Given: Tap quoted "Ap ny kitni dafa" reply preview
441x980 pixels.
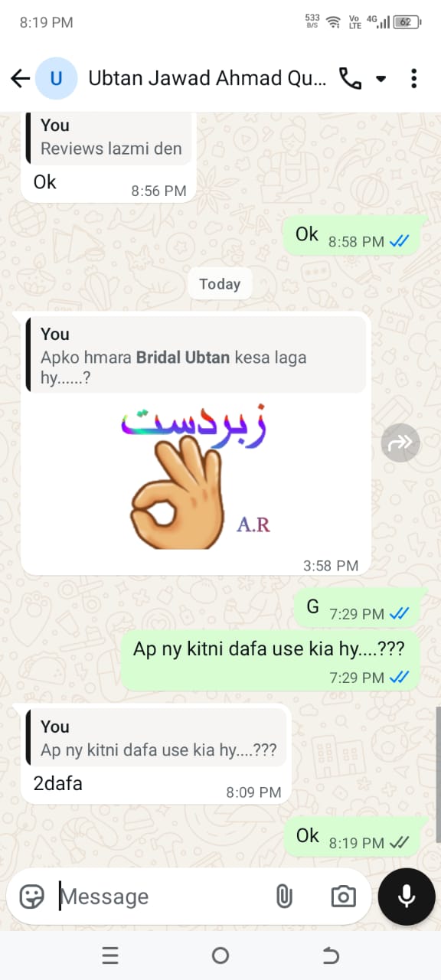Looking at the screenshot, I should pos(156,739).
